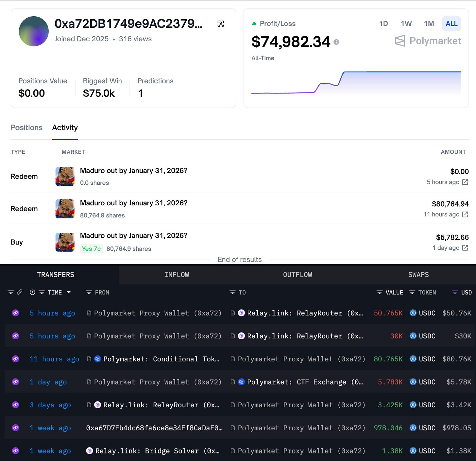Click the 978.046 transfer value
Viewport: 476px width, 461px height.
click(x=388, y=428)
